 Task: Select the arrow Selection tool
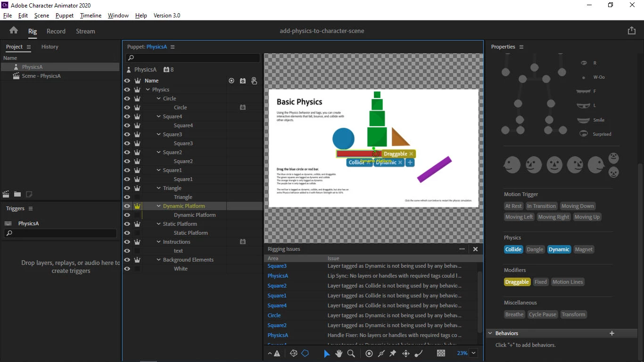327,353
